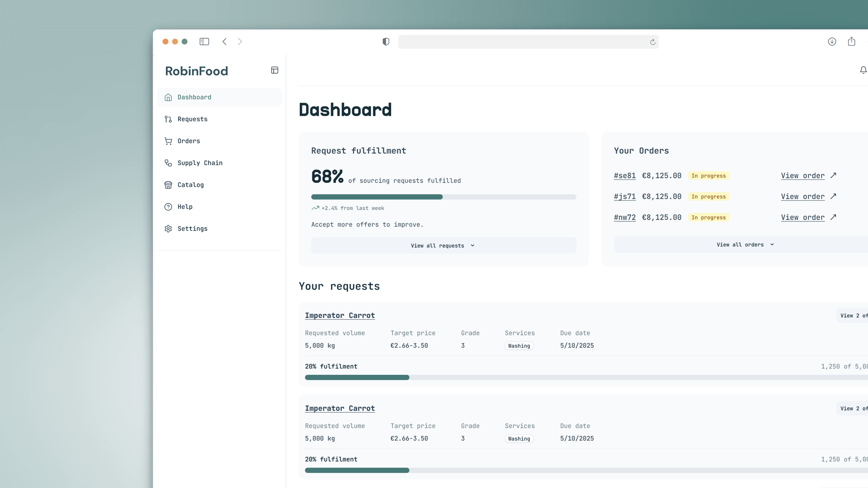Click chevron on View all orders
The width and height of the screenshot is (868, 488).
pos(772,244)
